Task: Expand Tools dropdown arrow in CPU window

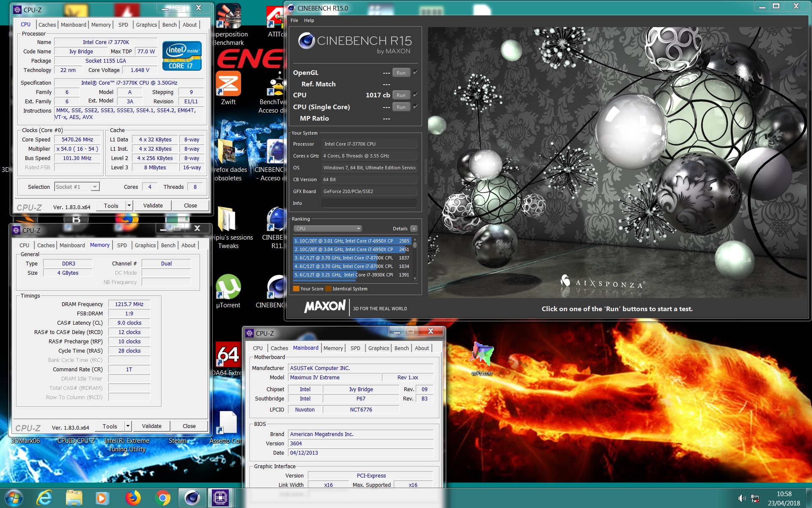Action: coord(129,206)
